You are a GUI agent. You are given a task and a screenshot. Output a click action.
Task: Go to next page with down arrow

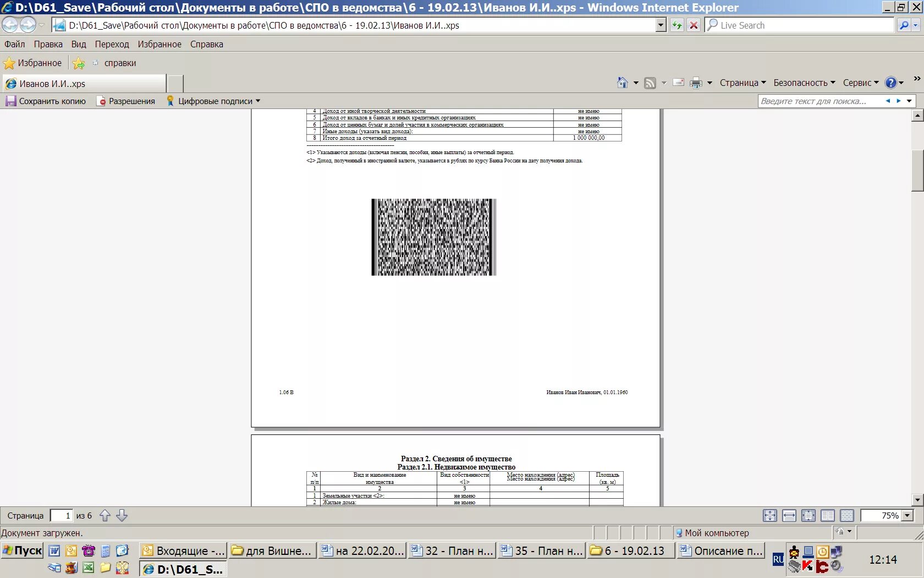(x=122, y=516)
